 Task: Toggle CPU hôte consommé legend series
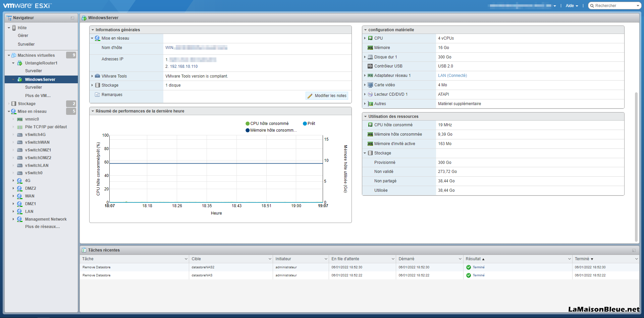267,124
